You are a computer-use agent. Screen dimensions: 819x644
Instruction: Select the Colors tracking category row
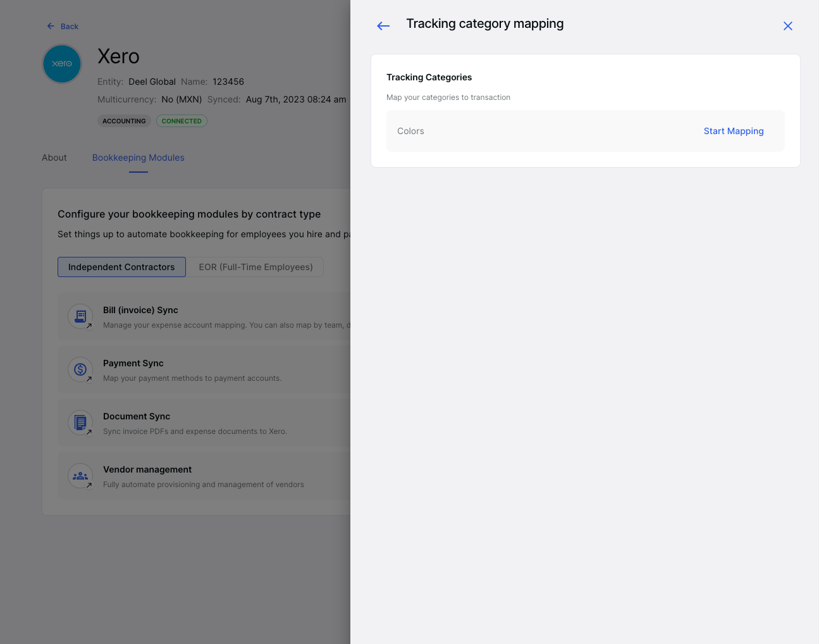tap(586, 131)
